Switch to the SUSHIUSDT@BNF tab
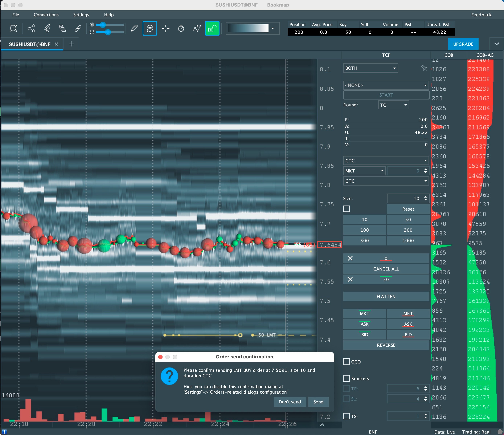 pyautogui.click(x=30, y=44)
